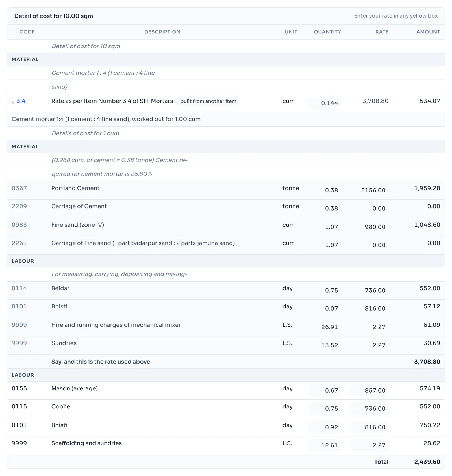The width and height of the screenshot is (452, 476).
Task: Edit Bhisti rate in the 750.72 amount row
Action: coord(369,427)
